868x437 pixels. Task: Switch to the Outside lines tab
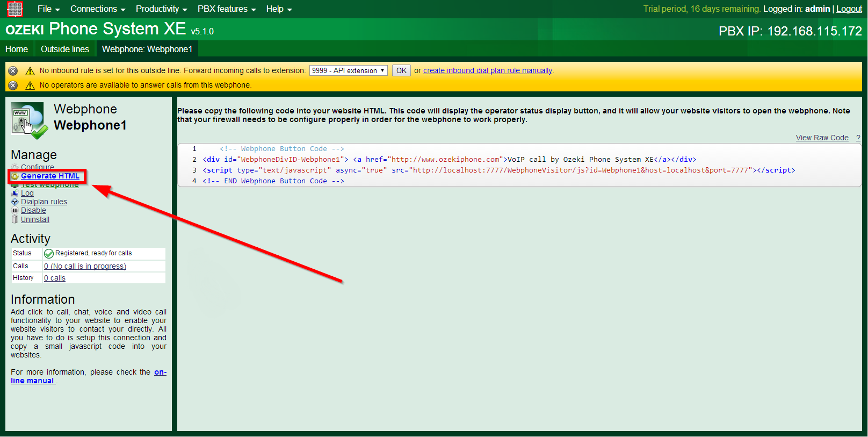pos(65,49)
